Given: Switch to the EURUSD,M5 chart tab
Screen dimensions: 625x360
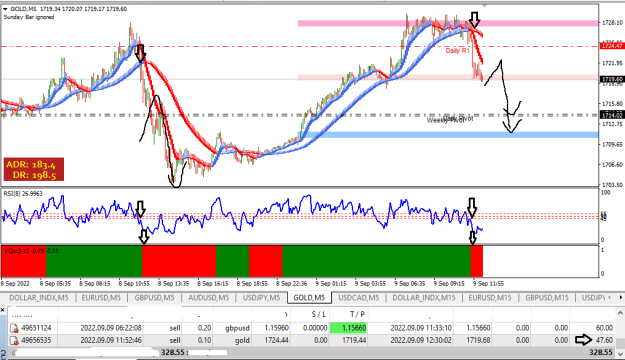Looking at the screenshot, I should point(101,298).
